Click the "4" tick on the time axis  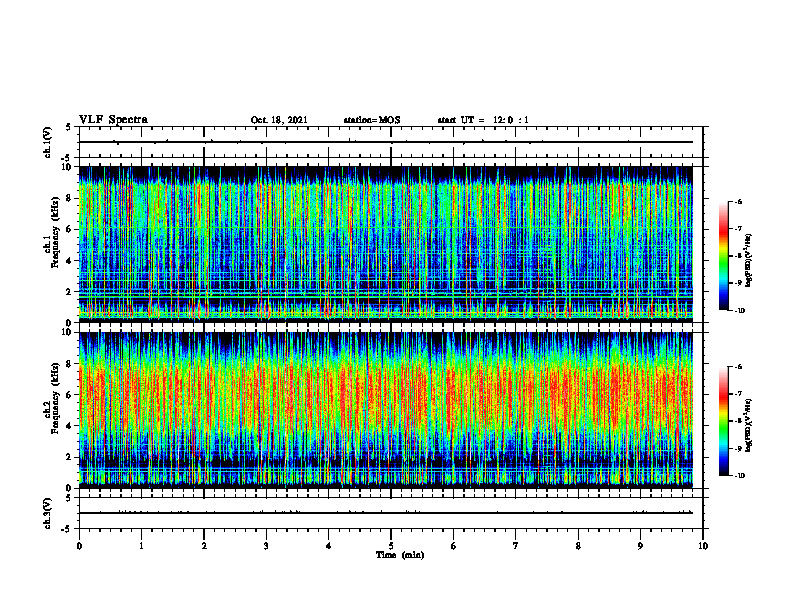pos(329,546)
